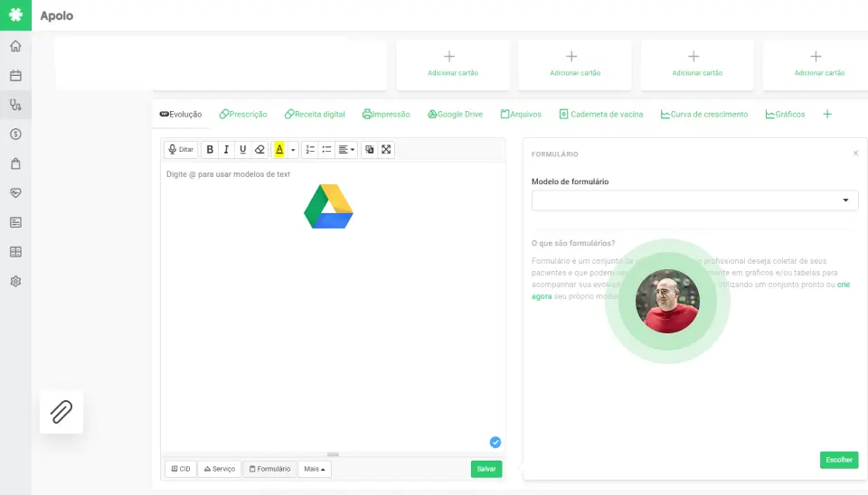Click the Google Drive logo in editor
The image size is (868, 495).
[x=328, y=206]
